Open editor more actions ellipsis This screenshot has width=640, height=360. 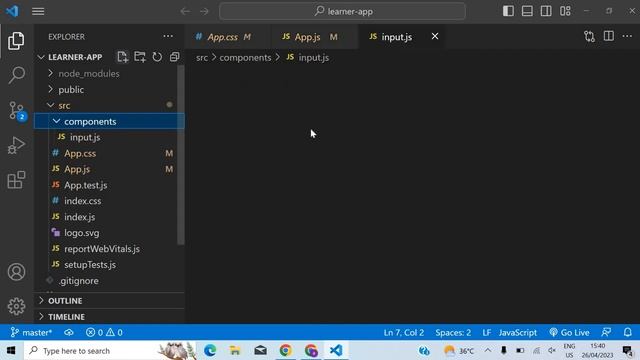[x=627, y=36]
